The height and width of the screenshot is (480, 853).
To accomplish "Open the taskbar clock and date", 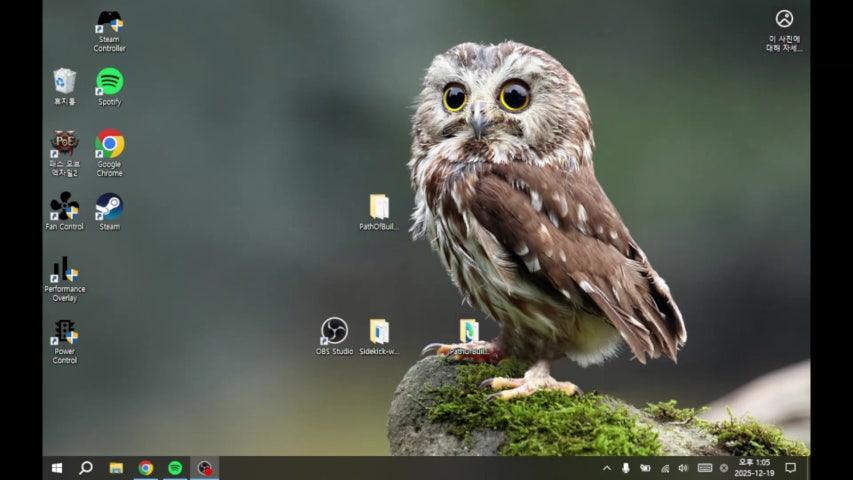I will coord(754,468).
